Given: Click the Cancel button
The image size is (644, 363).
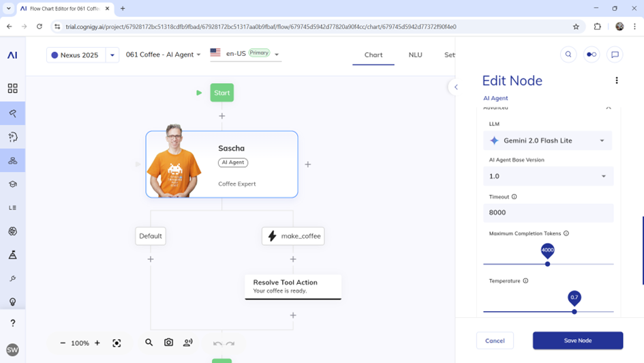Looking at the screenshot, I should coord(495,340).
